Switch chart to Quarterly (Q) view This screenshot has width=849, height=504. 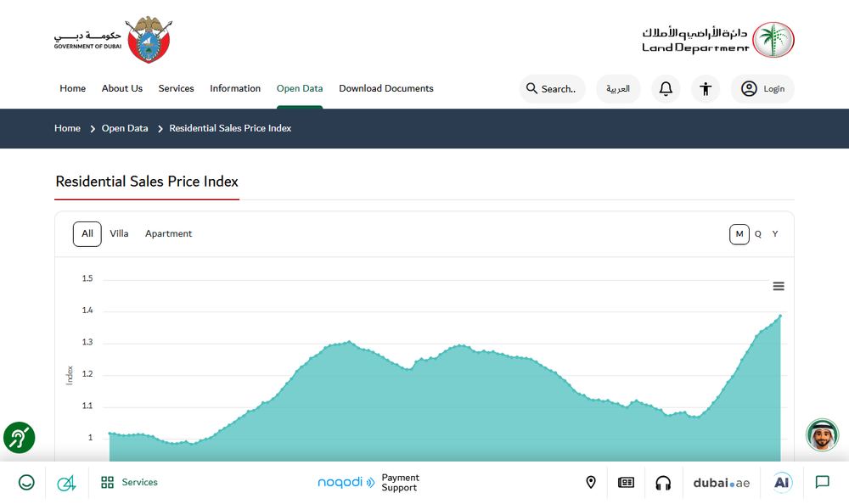point(758,234)
